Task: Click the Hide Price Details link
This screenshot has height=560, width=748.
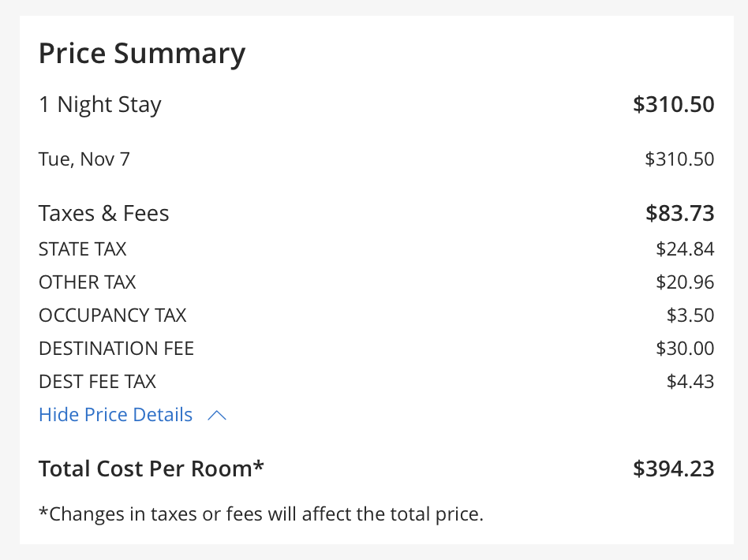Action: click(115, 414)
